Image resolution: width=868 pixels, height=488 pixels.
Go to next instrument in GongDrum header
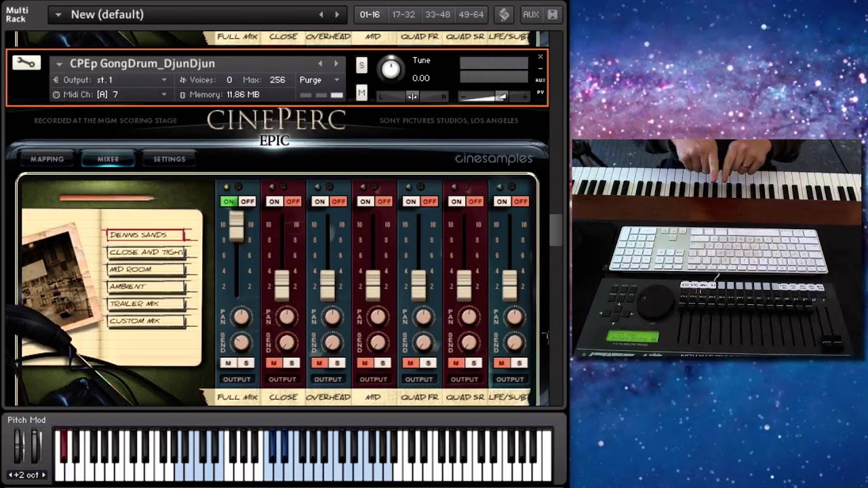(336, 64)
